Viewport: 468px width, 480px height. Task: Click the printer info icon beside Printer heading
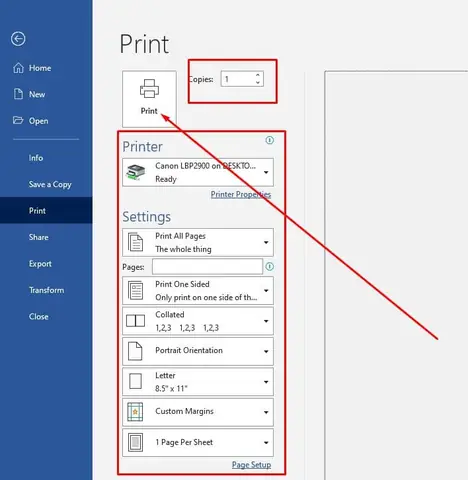[270, 140]
